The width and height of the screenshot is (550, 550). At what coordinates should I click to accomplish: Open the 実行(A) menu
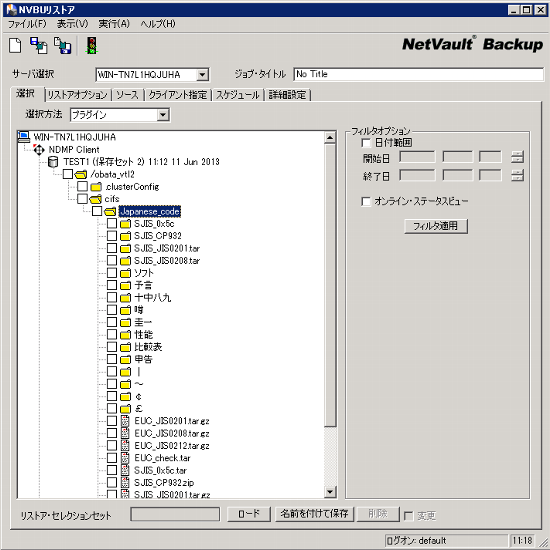[114, 24]
